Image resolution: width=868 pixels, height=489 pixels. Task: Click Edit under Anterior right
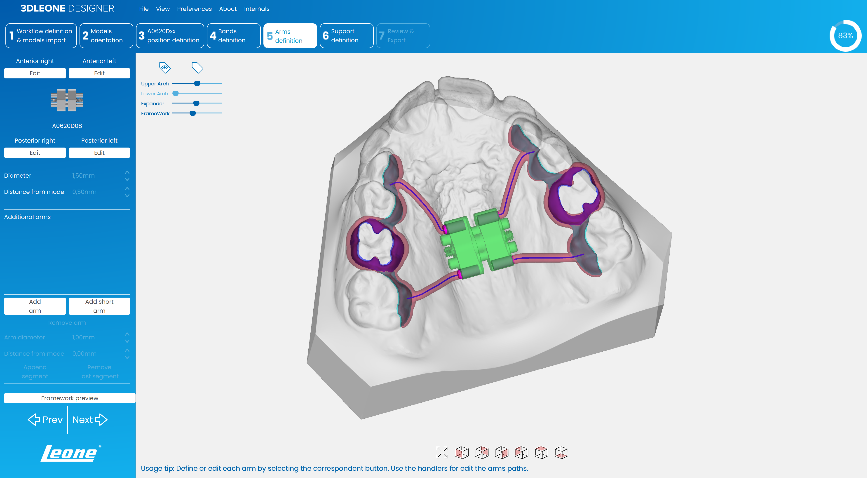(x=35, y=73)
